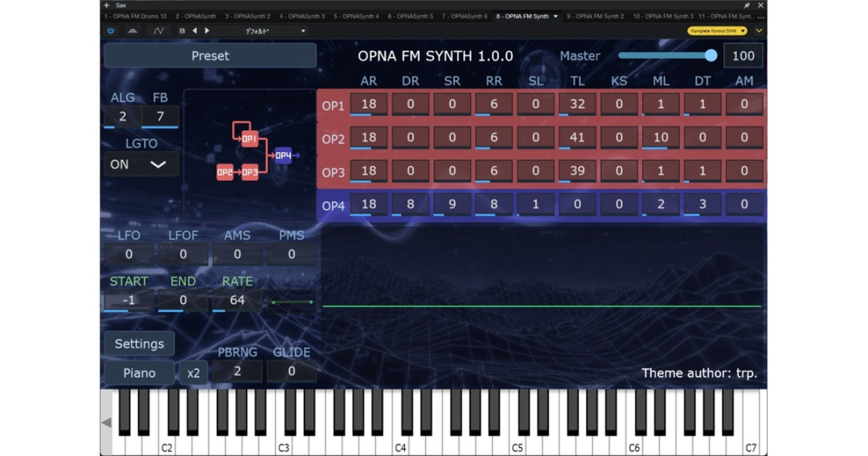Click OP1 ML value 1
The image size is (868, 456).
point(661,105)
